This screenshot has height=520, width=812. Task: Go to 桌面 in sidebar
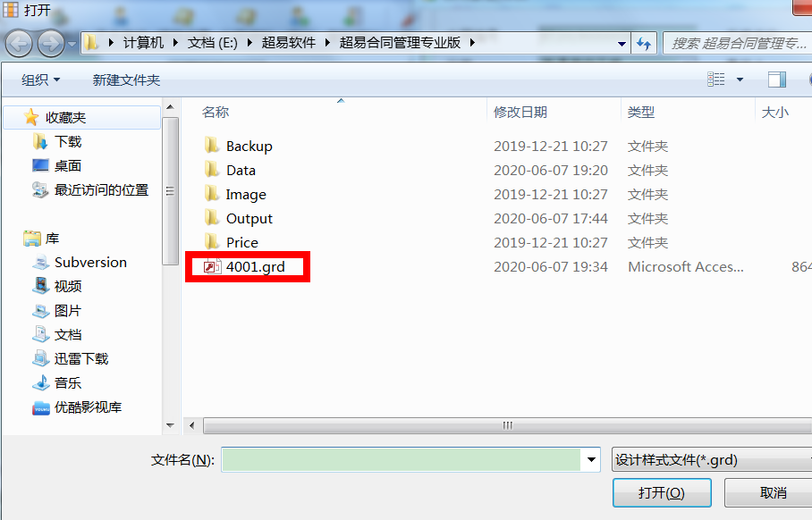tap(68, 166)
